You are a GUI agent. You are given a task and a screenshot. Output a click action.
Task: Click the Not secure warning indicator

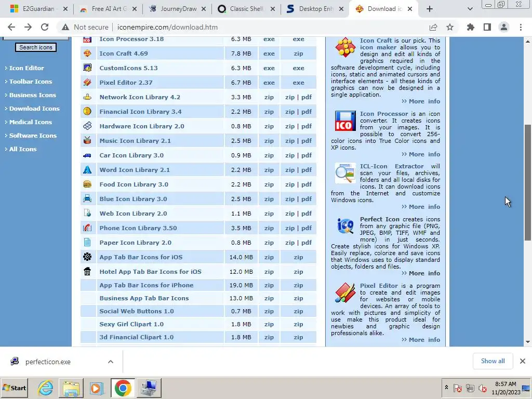point(85,27)
